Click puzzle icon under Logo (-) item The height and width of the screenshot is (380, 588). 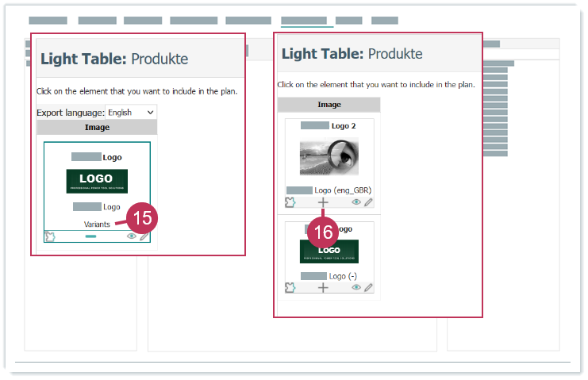[x=290, y=288]
